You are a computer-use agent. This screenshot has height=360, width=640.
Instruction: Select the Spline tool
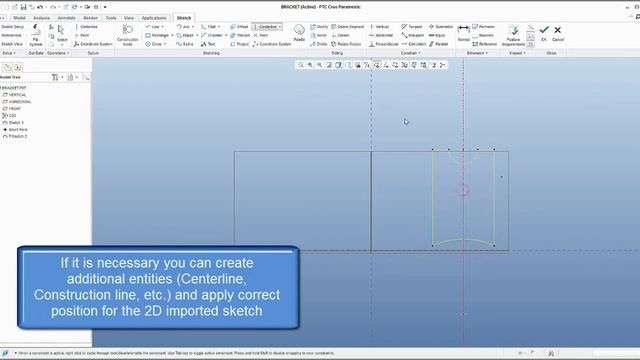click(x=184, y=44)
